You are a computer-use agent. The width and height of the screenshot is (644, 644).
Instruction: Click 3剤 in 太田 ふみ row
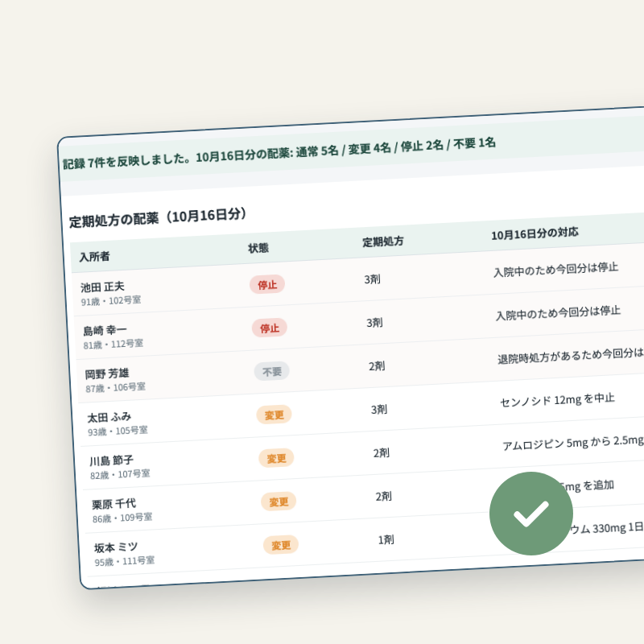379,410
